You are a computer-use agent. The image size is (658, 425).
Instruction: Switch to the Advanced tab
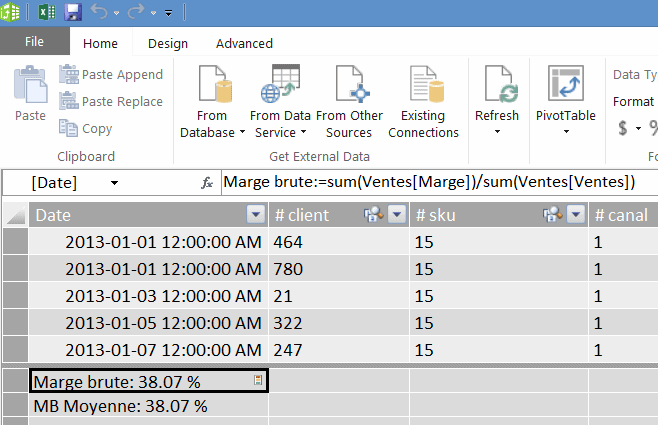(x=244, y=43)
